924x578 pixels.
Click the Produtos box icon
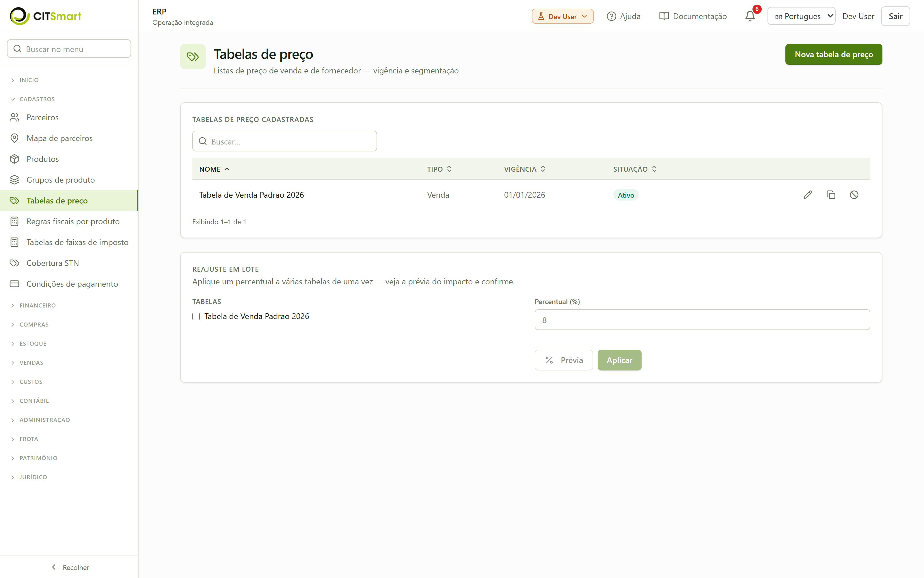[x=14, y=159]
